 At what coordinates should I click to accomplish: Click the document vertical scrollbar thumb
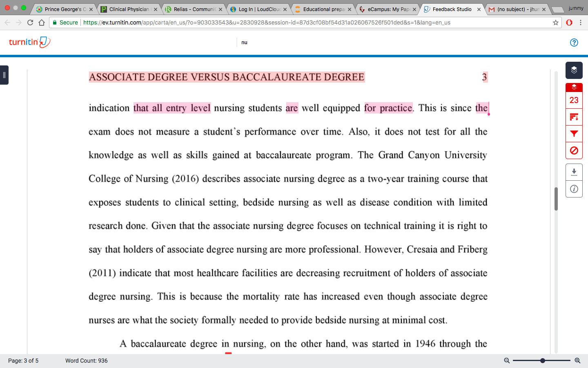click(x=556, y=199)
